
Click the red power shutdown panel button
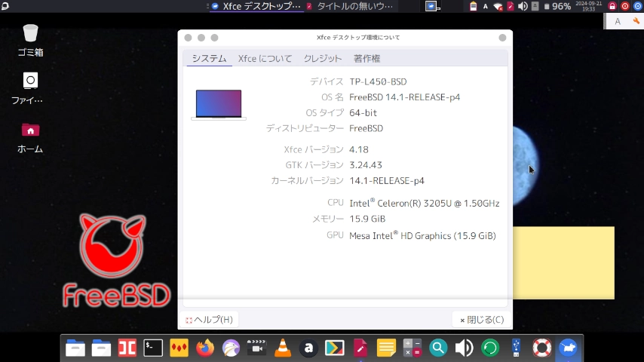tap(624, 6)
